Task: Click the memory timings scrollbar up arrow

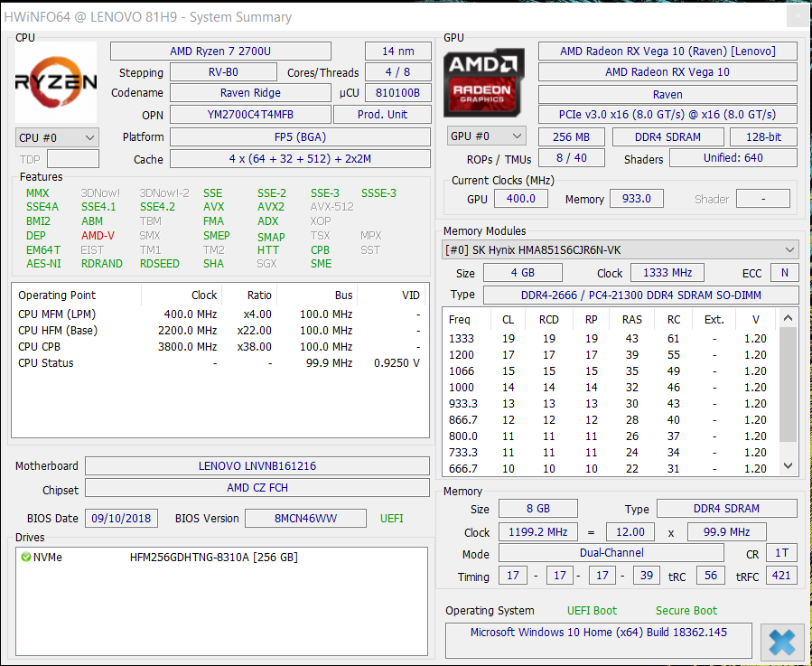Action: pos(788,318)
